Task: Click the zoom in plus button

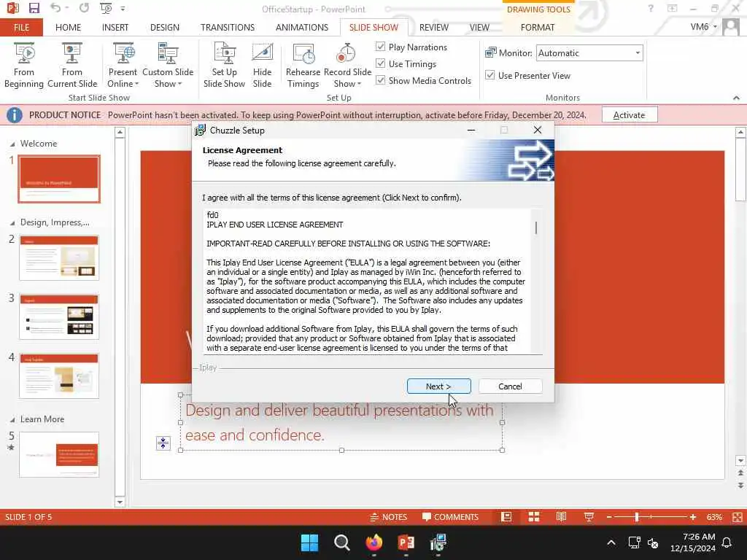Action: 693,517
